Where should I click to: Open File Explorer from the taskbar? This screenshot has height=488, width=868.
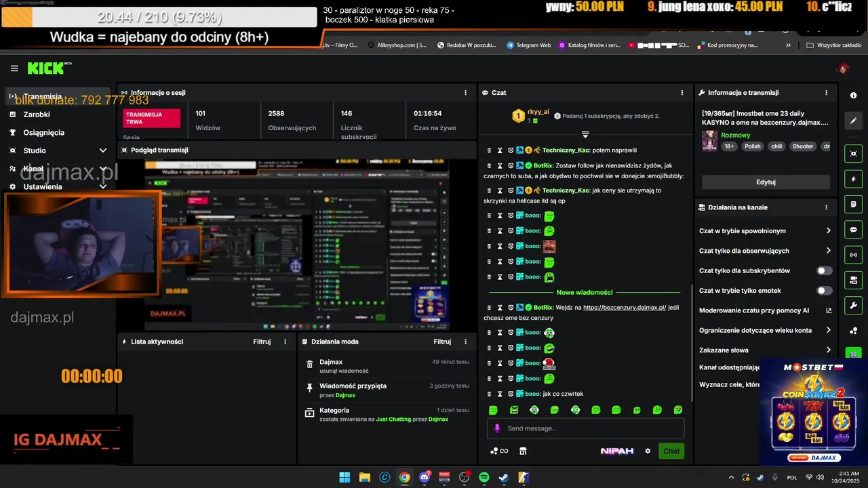tap(364, 477)
